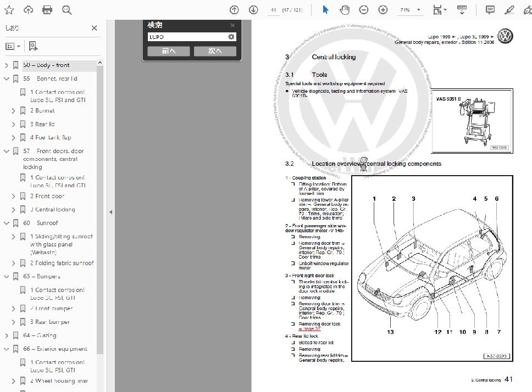
Task: Go to previous page arrow
Action: click(x=234, y=10)
